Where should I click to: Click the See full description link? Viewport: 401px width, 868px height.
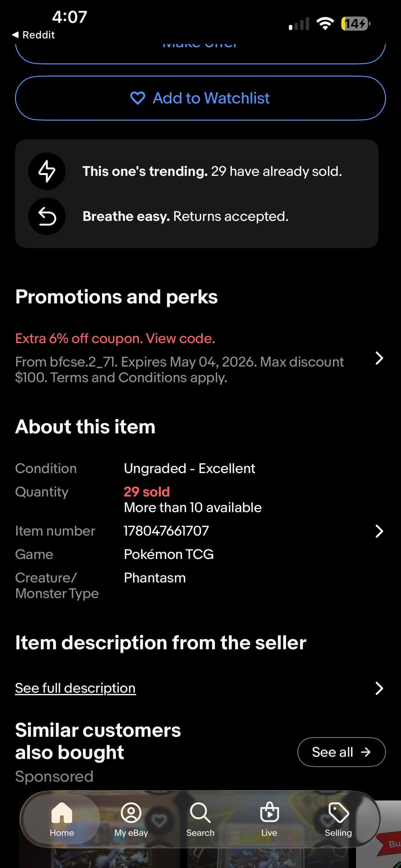[x=75, y=688]
